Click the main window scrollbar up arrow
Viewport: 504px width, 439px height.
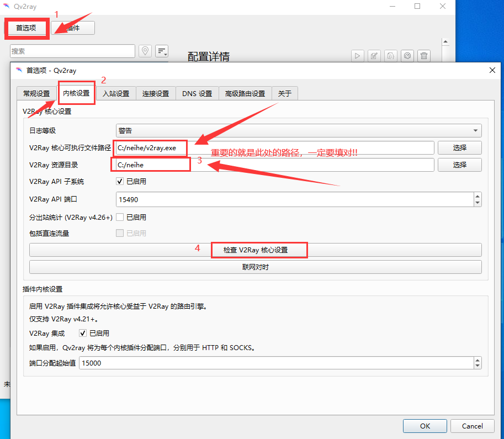[x=445, y=42]
